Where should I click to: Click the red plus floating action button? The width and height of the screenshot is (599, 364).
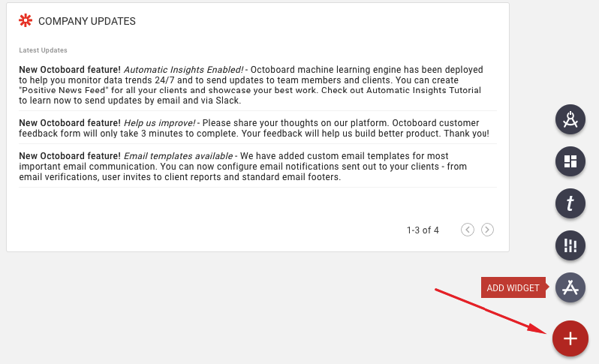[x=570, y=338]
